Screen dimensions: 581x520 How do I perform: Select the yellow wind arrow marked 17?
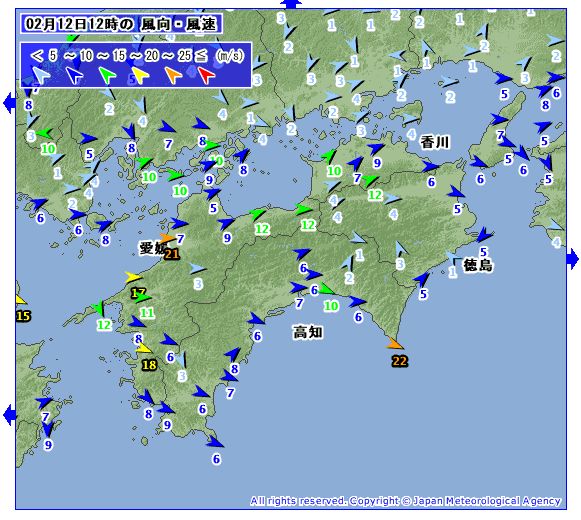click(134, 277)
